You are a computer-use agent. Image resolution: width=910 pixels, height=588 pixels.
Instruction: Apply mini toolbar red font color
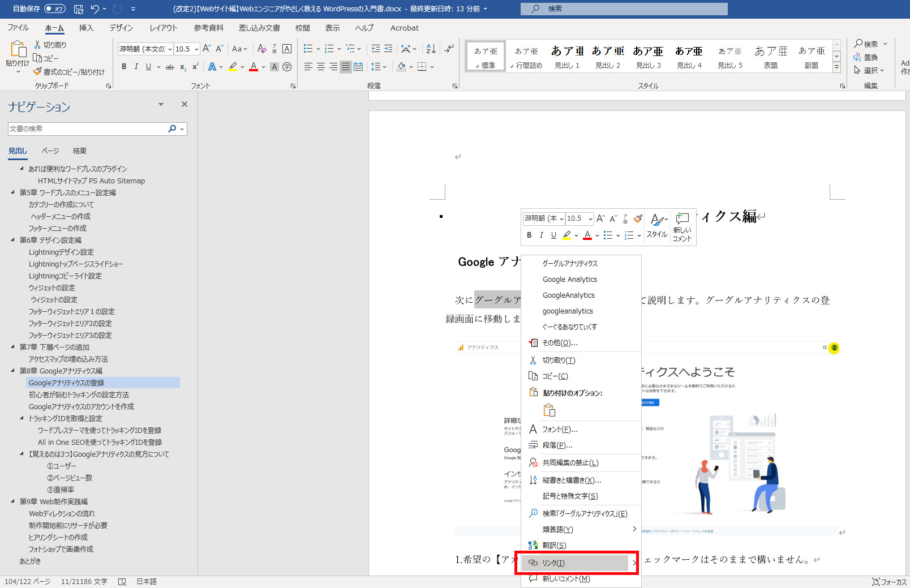tap(587, 235)
